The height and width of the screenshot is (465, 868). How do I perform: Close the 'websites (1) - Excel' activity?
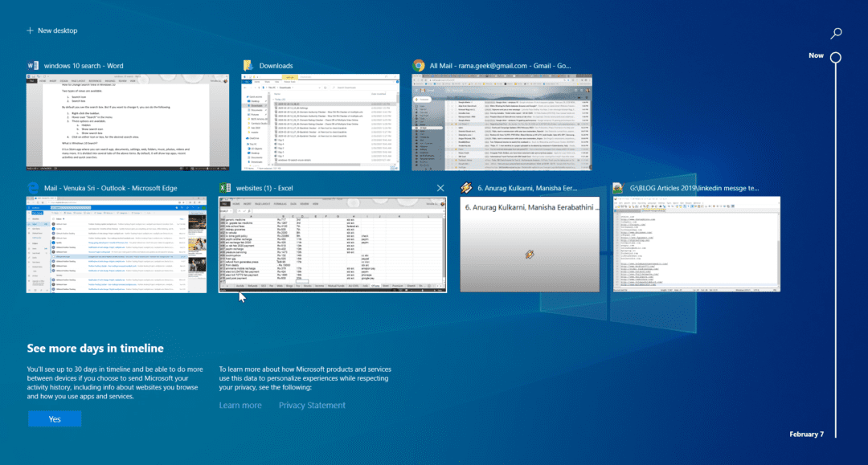(x=440, y=187)
